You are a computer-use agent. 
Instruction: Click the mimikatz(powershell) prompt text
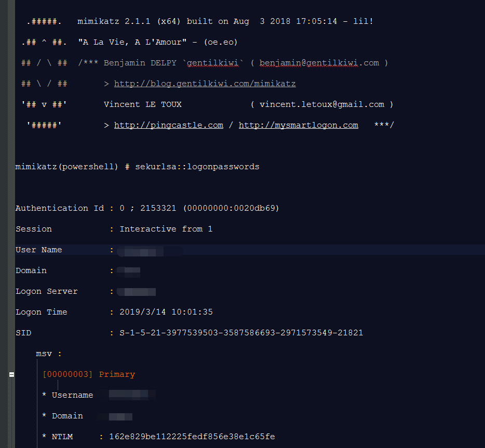click(x=67, y=167)
